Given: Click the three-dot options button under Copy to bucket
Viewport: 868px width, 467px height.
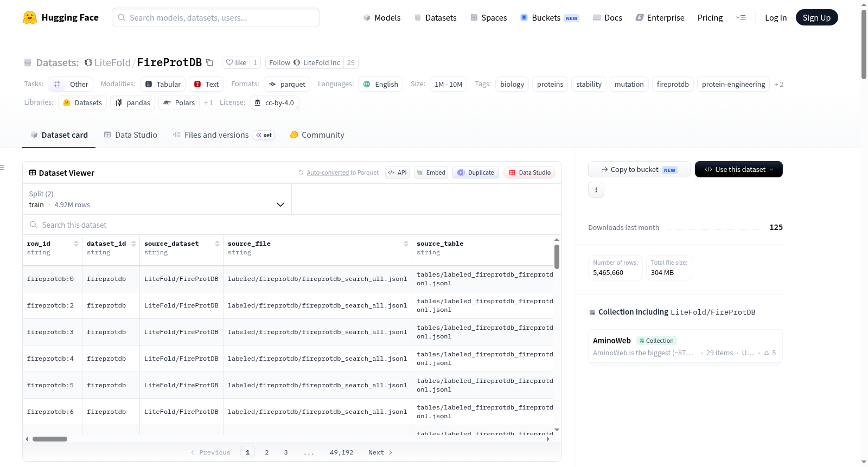Looking at the screenshot, I should tap(596, 190).
